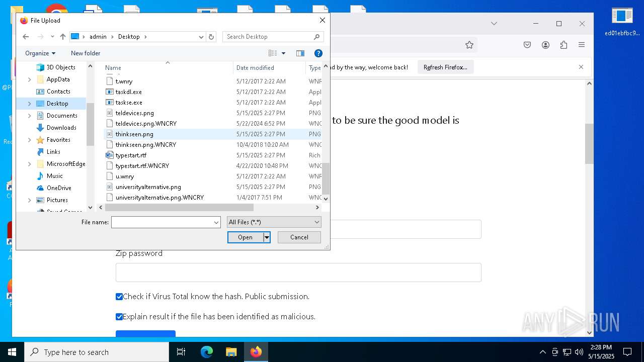Open volume control in tray
The image size is (644, 362).
[x=579, y=352]
